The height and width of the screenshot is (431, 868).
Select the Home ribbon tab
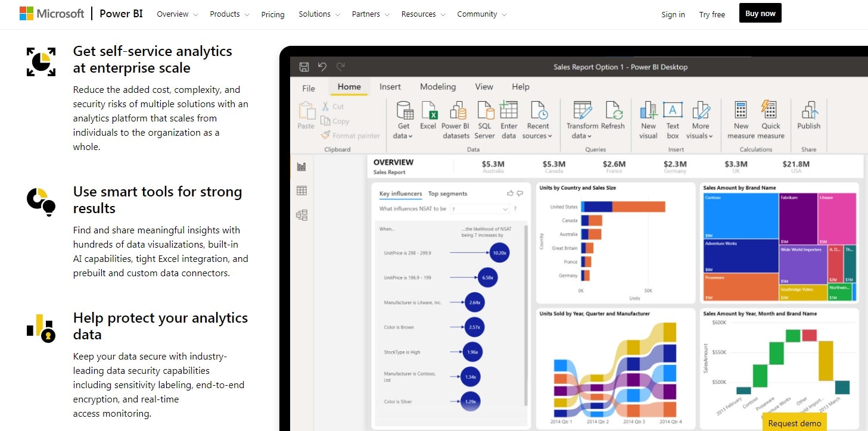coord(349,87)
